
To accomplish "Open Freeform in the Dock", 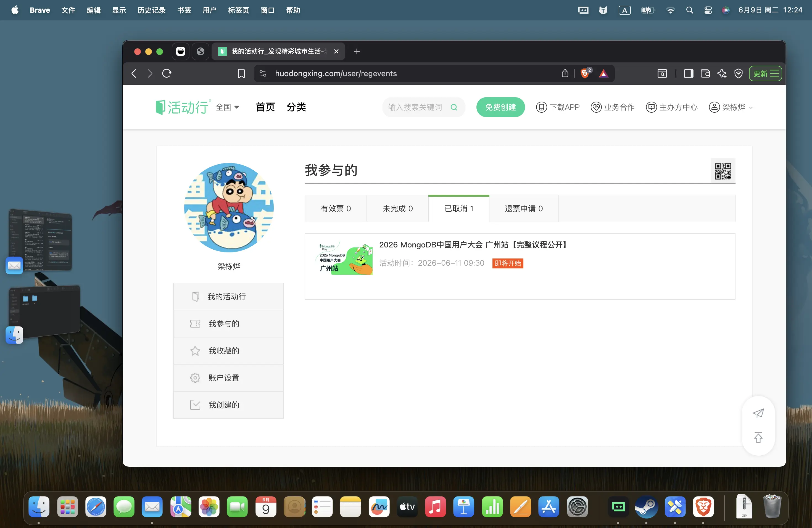I will [x=379, y=506].
